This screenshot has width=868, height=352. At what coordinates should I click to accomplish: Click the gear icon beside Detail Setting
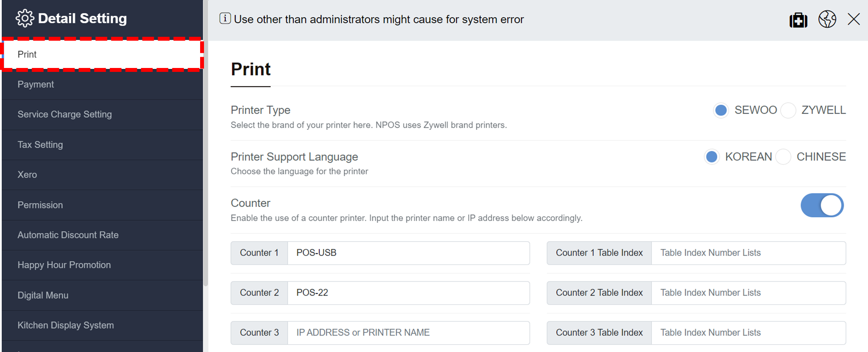tap(25, 18)
